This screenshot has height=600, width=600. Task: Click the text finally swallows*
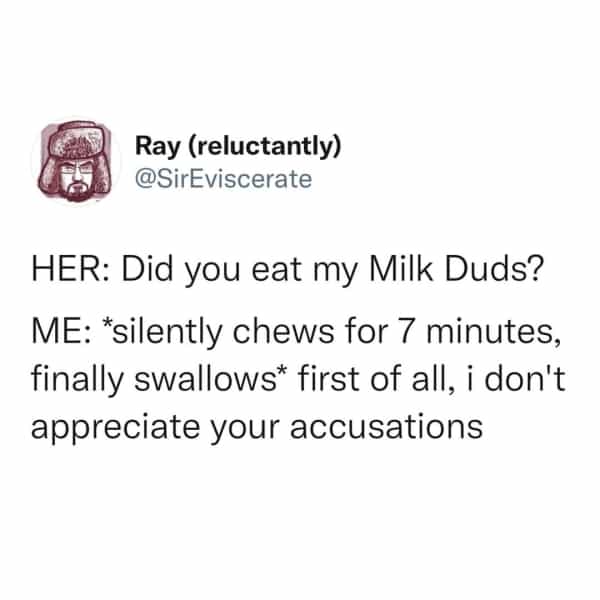154,378
